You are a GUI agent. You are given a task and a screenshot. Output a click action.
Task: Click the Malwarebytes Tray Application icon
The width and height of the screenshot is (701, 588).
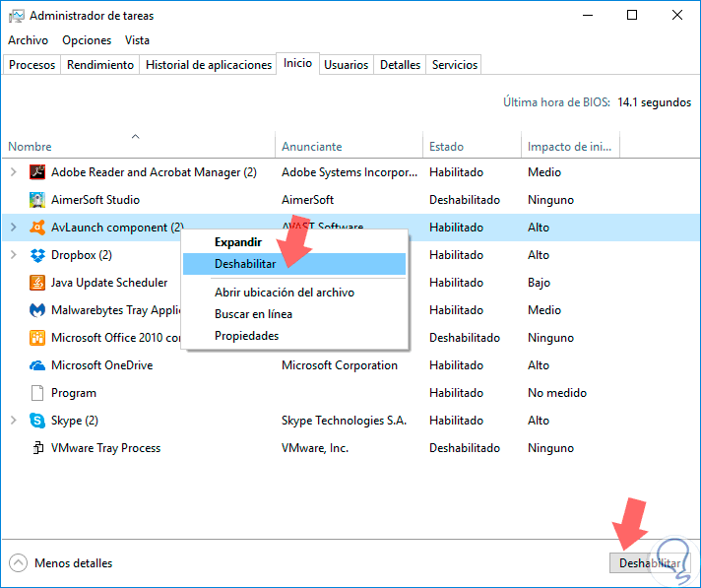[37, 310]
